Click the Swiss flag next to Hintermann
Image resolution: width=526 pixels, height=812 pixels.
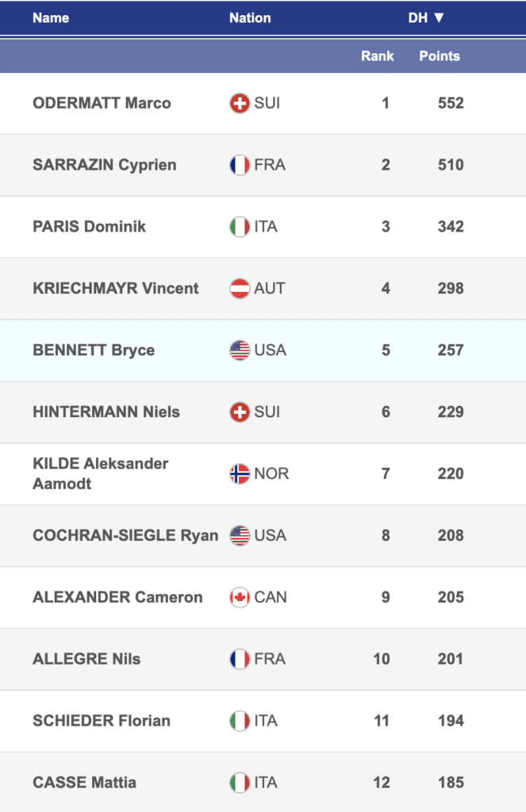pos(240,412)
